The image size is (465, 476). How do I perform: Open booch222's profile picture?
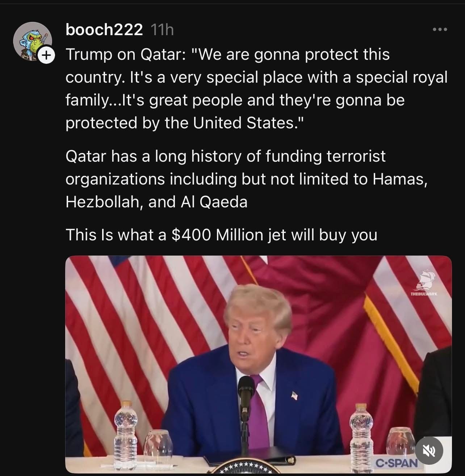[x=32, y=41]
